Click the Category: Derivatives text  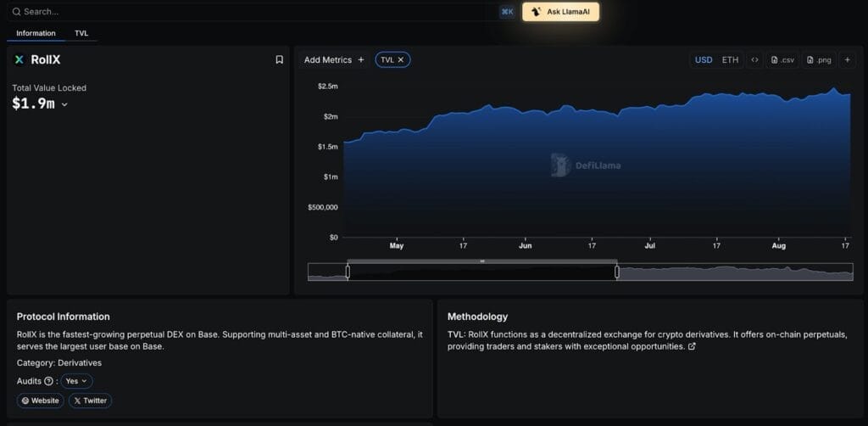click(59, 363)
